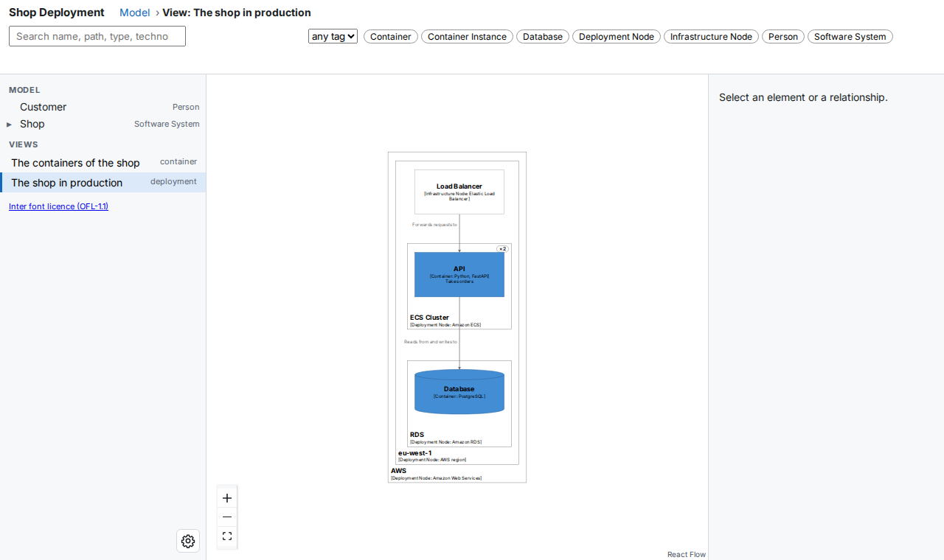Expand the Shop tree item arrow

click(10, 125)
